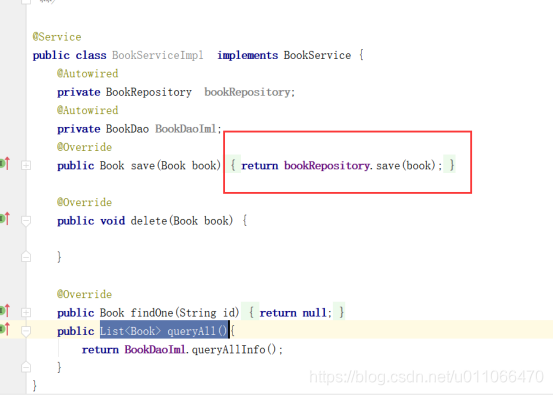Click fold end marker at queryAll closing brace
Image resolution: width=553 pixels, height=395 pixels.
pos(26,367)
